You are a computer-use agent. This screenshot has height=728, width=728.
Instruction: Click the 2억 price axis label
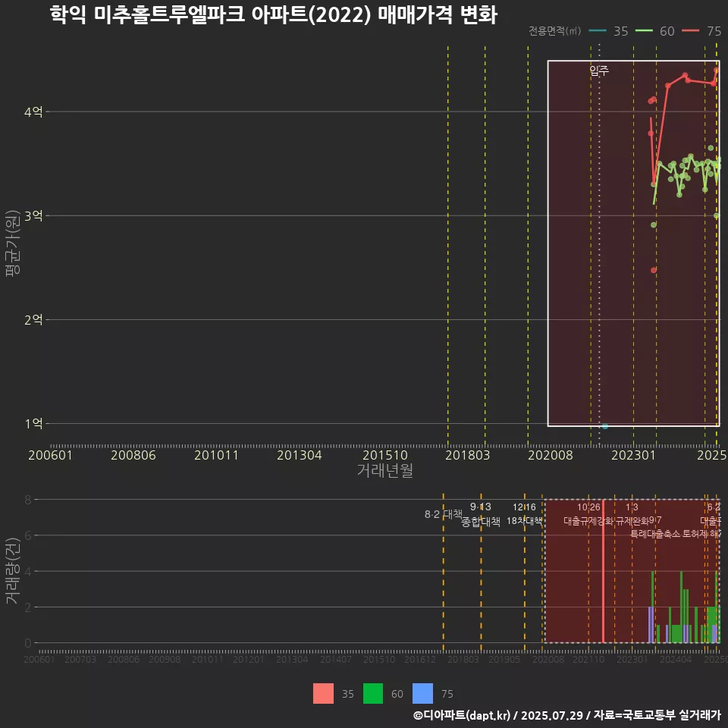point(33,320)
